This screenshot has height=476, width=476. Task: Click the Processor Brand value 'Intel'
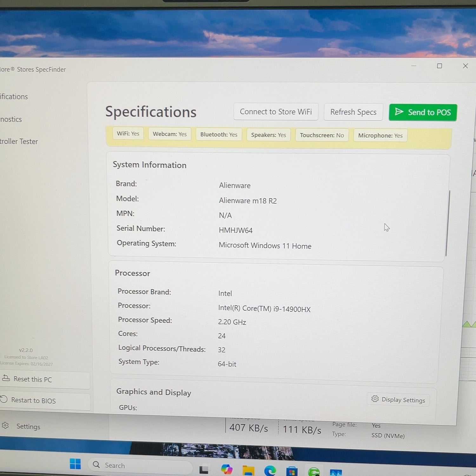[x=225, y=293]
